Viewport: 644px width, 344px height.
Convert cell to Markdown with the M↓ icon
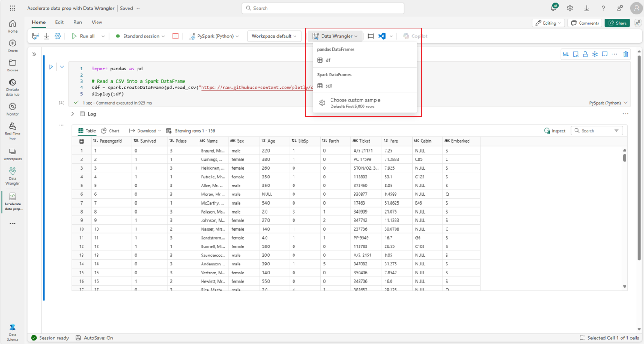pyautogui.click(x=566, y=54)
